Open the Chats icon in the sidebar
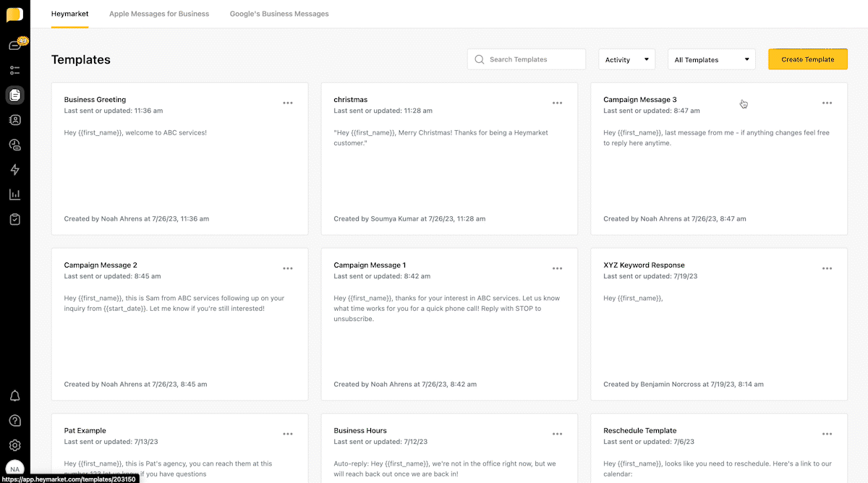The height and width of the screenshot is (483, 868). [14, 43]
